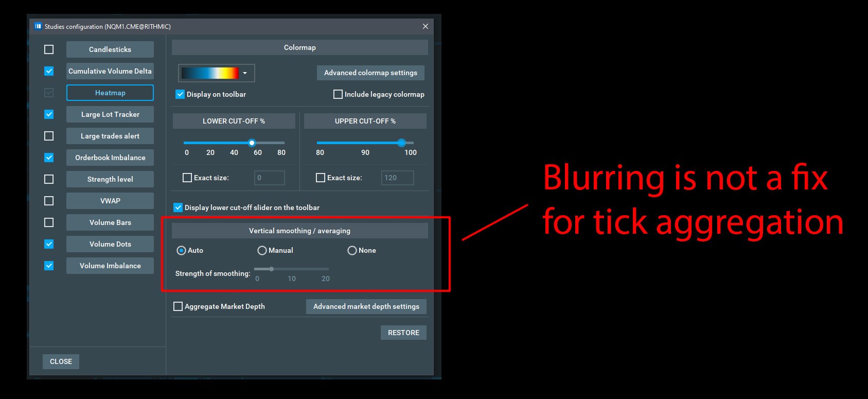Open the Heatmap study settings
The height and width of the screenshot is (399, 868).
110,93
